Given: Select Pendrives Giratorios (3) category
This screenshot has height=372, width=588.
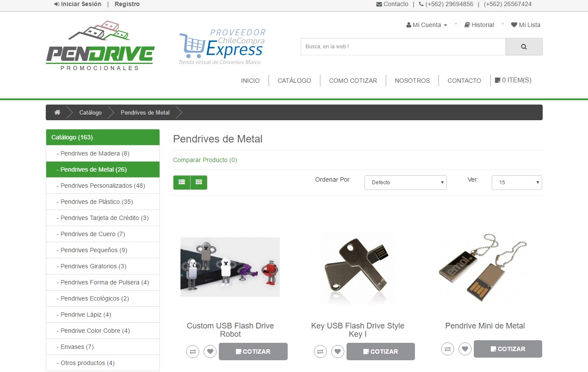Looking at the screenshot, I should (103, 266).
